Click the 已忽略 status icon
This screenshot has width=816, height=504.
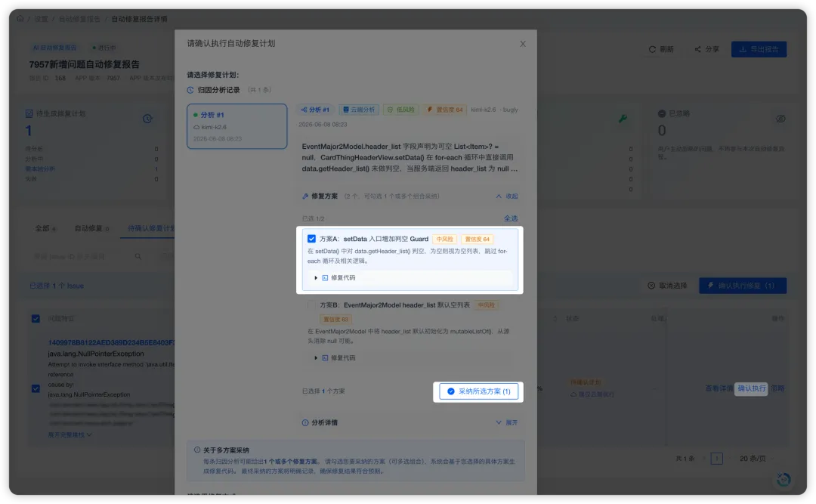pos(662,113)
